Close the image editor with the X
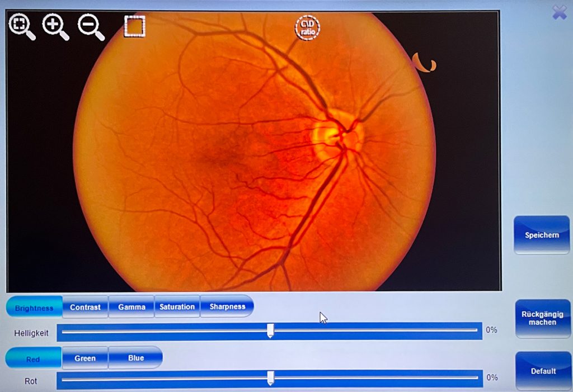 [x=559, y=12]
